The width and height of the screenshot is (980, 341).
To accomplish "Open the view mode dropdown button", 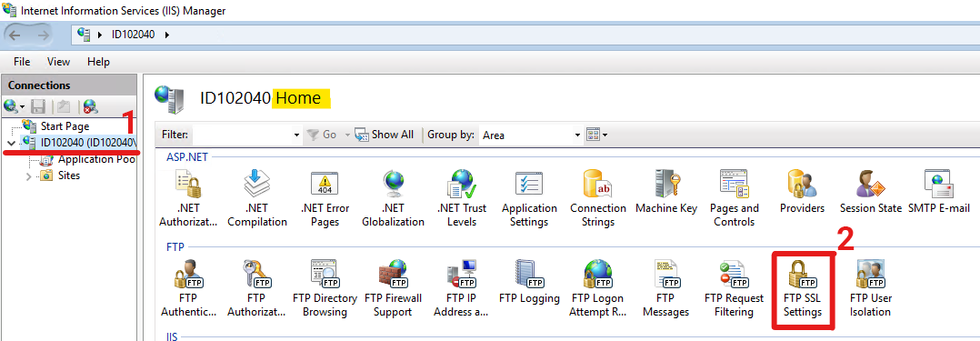I will pyautogui.click(x=597, y=135).
